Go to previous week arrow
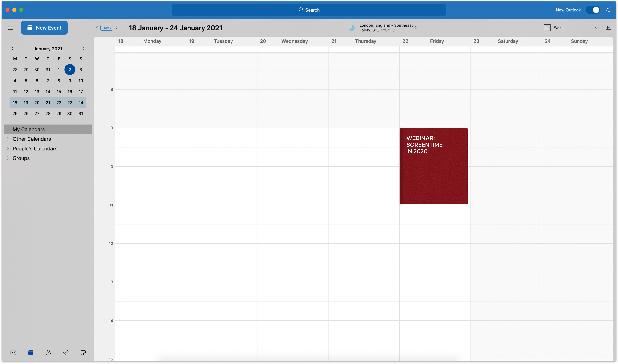Image resolution: width=618 pixels, height=364 pixels. click(97, 28)
